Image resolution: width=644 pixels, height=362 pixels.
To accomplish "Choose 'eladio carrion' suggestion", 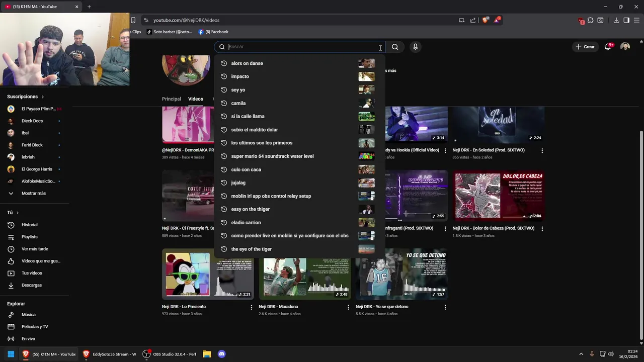I will pos(299,222).
